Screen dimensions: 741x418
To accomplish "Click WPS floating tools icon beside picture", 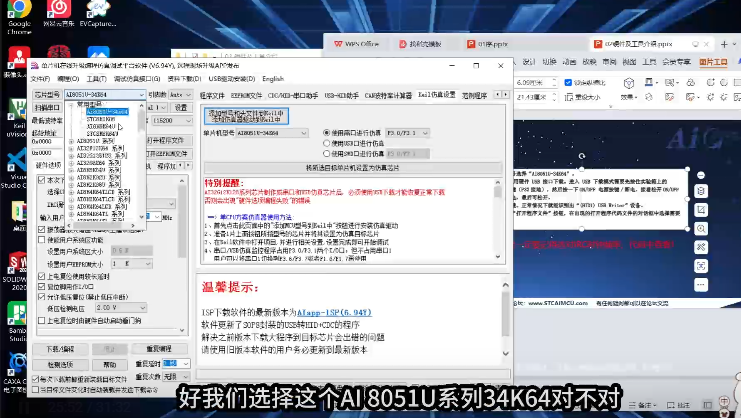I will click(x=701, y=247).
